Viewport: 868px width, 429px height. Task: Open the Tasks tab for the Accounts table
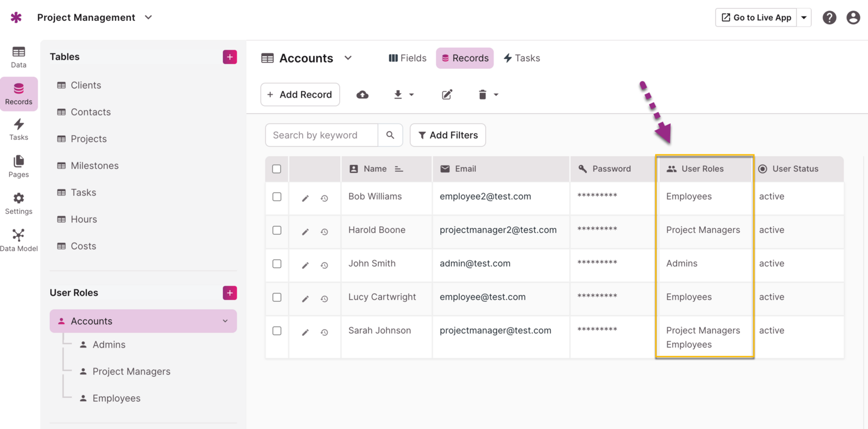coord(521,58)
